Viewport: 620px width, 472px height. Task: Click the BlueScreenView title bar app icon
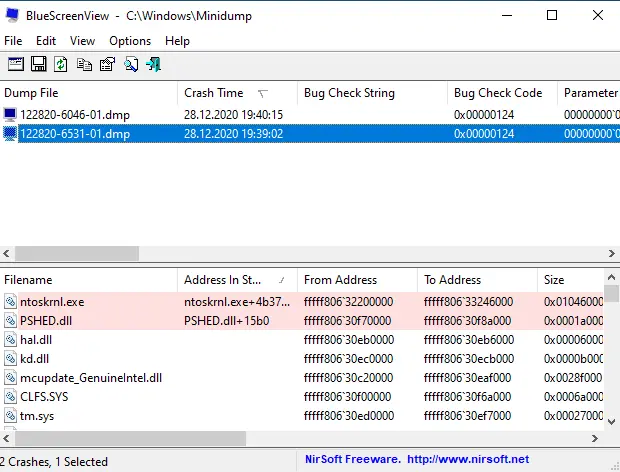(x=12, y=15)
